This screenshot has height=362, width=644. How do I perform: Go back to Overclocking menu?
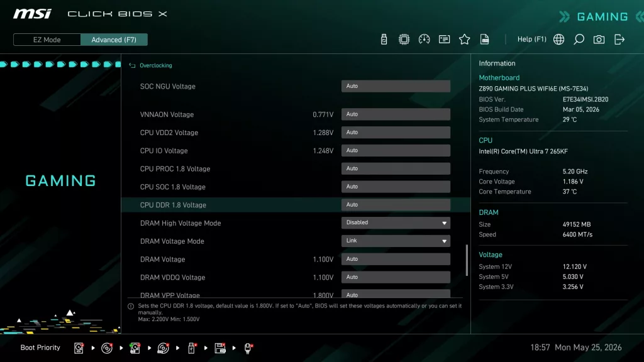coord(156,65)
